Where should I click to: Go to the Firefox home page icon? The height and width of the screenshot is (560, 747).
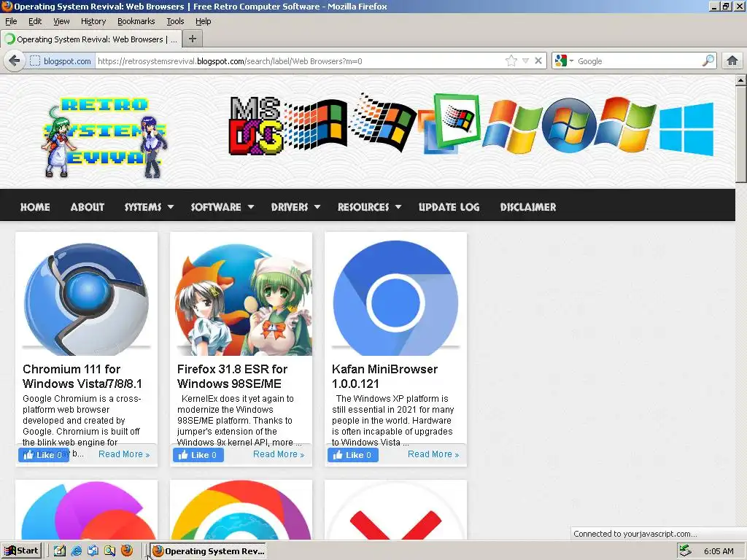click(x=732, y=61)
